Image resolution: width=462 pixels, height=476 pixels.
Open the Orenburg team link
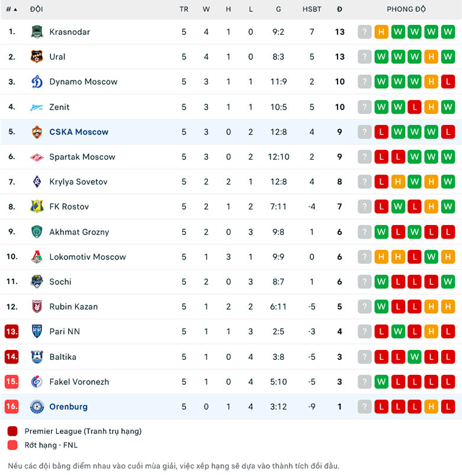click(68, 407)
